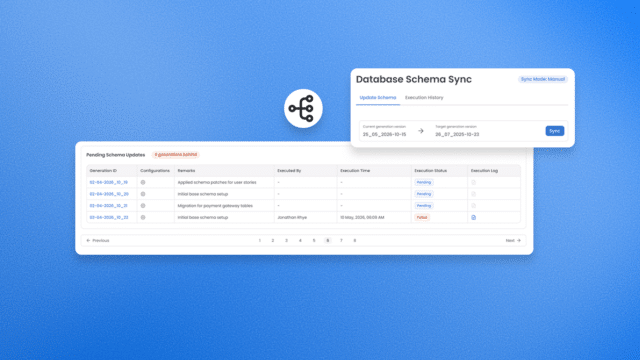The image size is (640, 360).
Task: Click 'Migration for payment gateway tables' remark
Action: [x=215, y=206]
